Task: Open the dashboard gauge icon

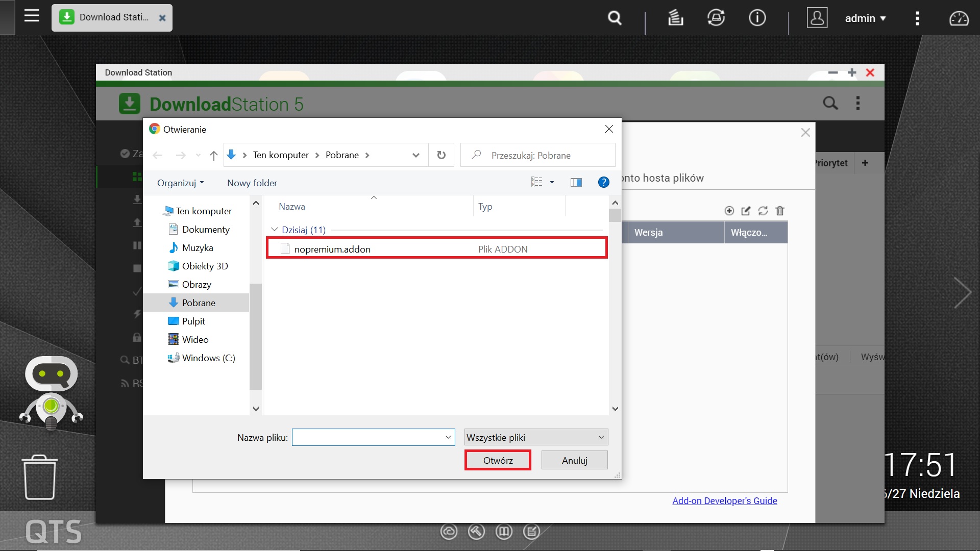Action: (x=959, y=18)
